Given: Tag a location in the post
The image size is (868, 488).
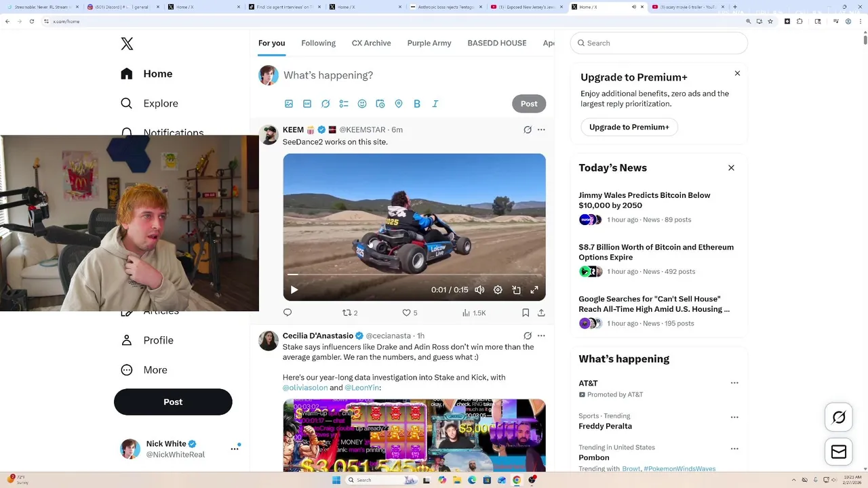Looking at the screenshot, I should click(399, 104).
